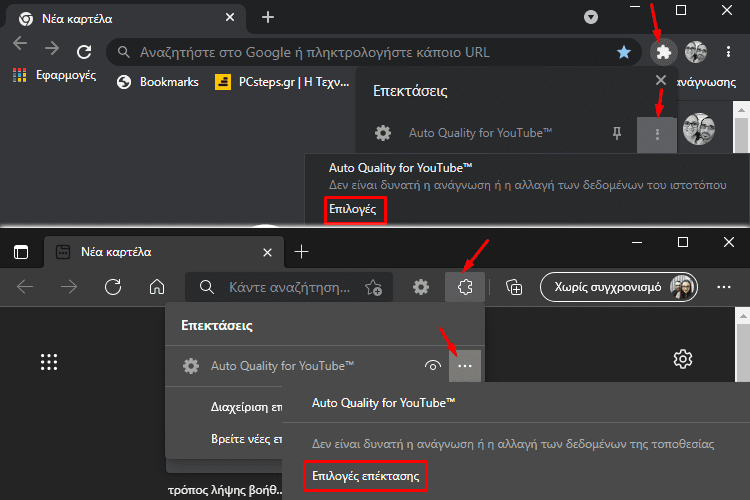Open Chrome's three-dot main menu

click(728, 52)
